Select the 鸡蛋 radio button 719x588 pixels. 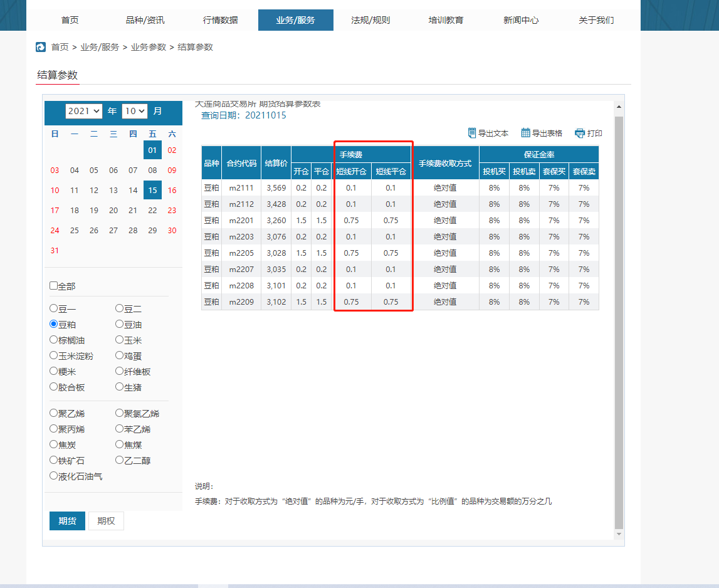pos(119,355)
